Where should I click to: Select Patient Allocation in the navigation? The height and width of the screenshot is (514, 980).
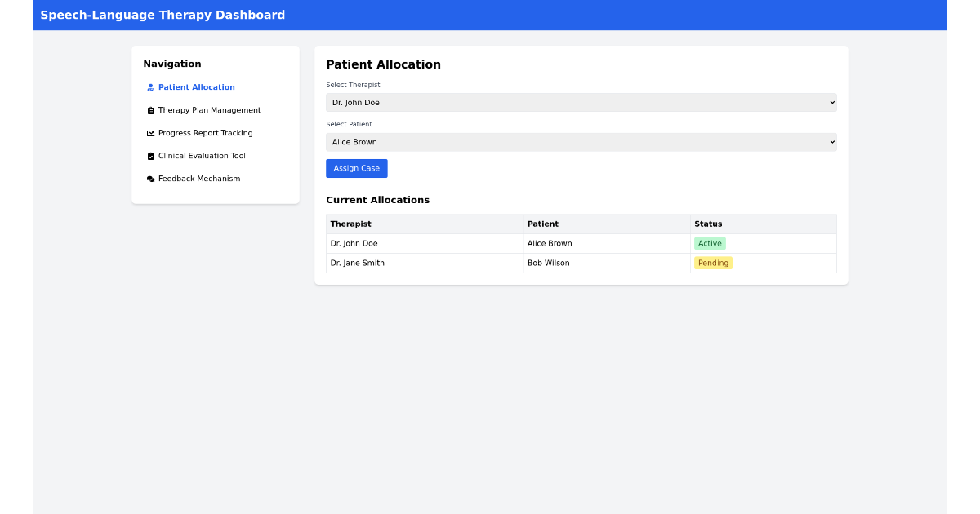(196, 87)
